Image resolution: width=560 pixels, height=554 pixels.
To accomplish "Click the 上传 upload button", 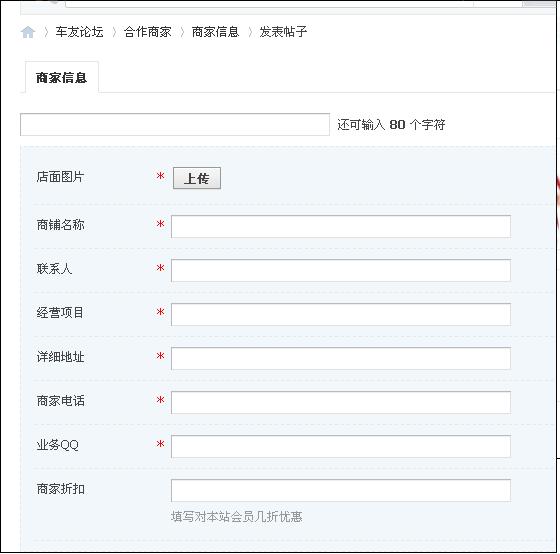I will tap(197, 178).
